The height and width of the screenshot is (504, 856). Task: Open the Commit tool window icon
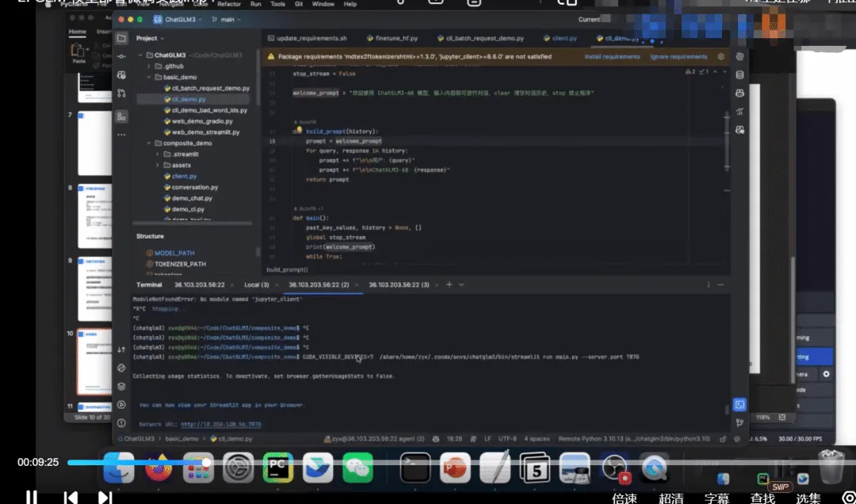(x=121, y=56)
